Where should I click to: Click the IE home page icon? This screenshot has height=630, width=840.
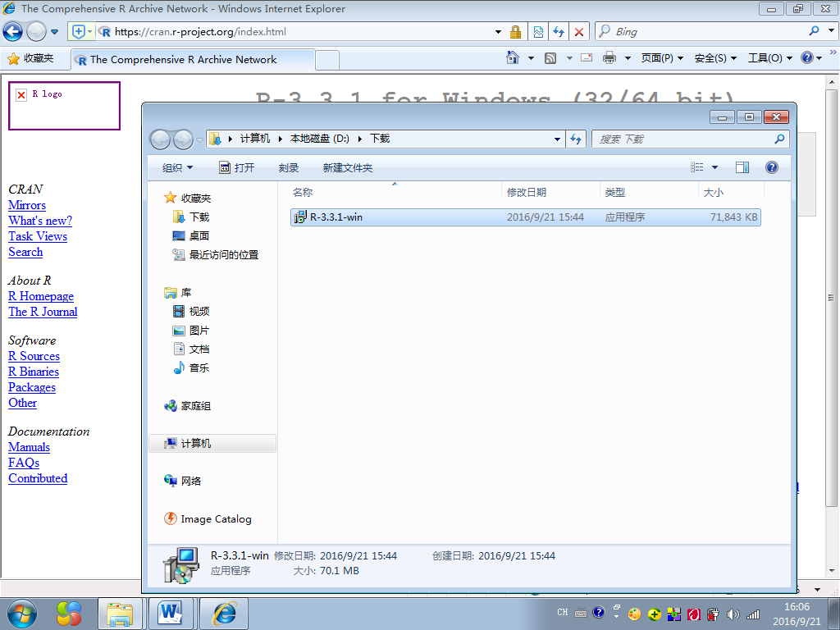(513, 58)
